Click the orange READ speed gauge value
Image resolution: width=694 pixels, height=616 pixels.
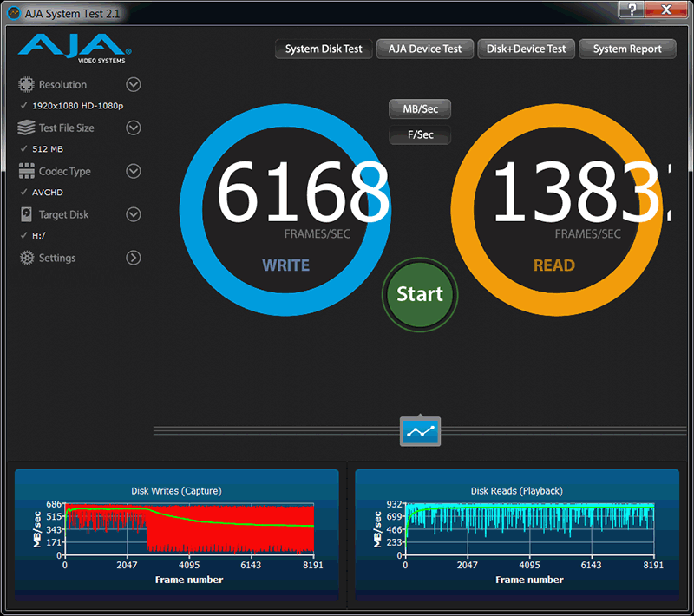click(x=580, y=192)
